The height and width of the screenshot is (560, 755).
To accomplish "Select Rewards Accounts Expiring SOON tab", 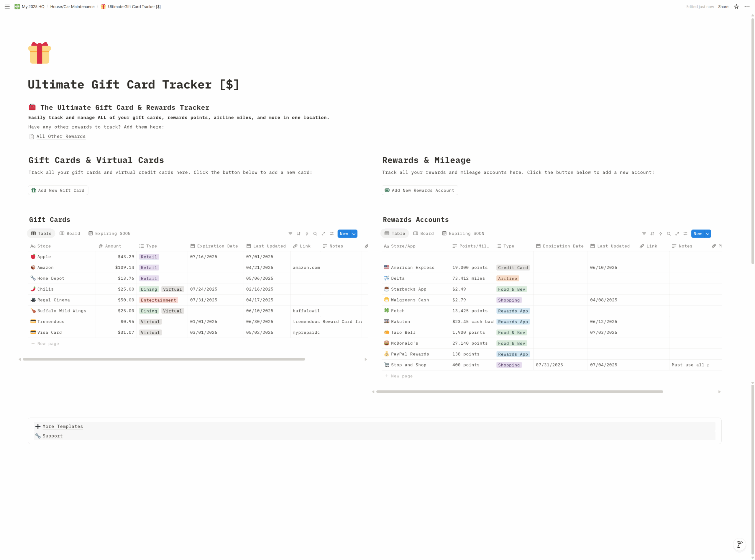I will 463,234.
